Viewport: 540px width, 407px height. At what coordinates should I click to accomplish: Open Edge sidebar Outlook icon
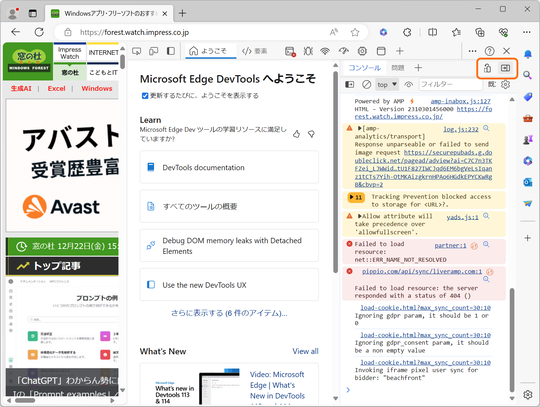(527, 182)
